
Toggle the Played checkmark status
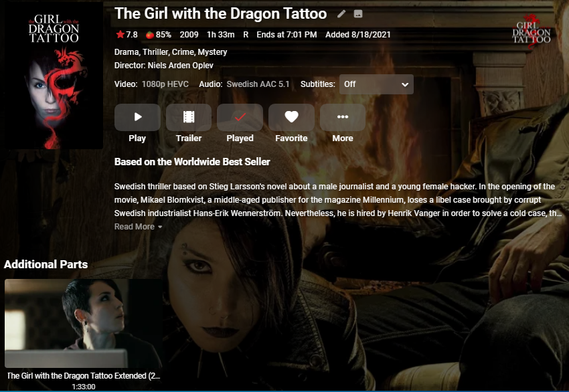point(240,117)
